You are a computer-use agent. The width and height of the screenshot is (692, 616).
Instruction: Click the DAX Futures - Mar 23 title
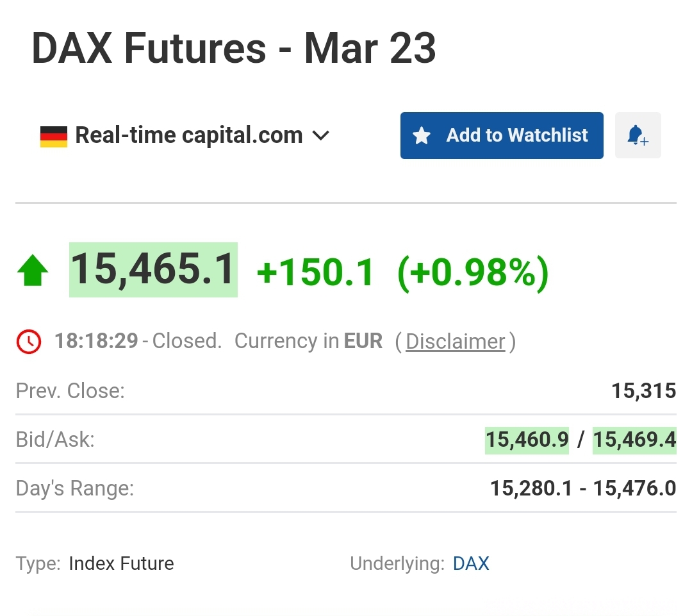(x=234, y=49)
